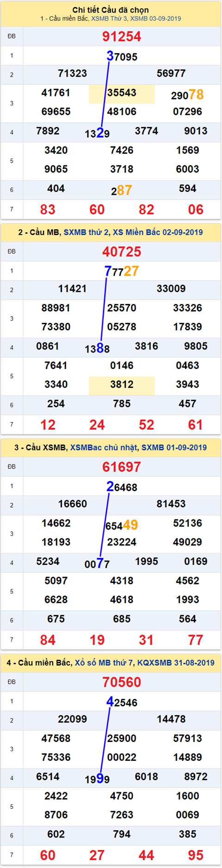Open the SXMB 01-09-2019 link
This screenshot has height=868, width=222.
[x=174, y=448]
